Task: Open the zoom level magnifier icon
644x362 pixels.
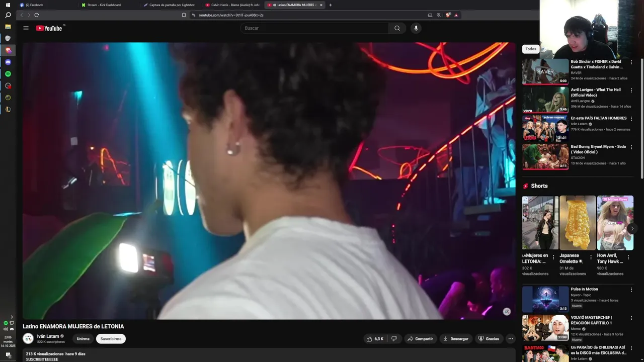Action: 438,15
